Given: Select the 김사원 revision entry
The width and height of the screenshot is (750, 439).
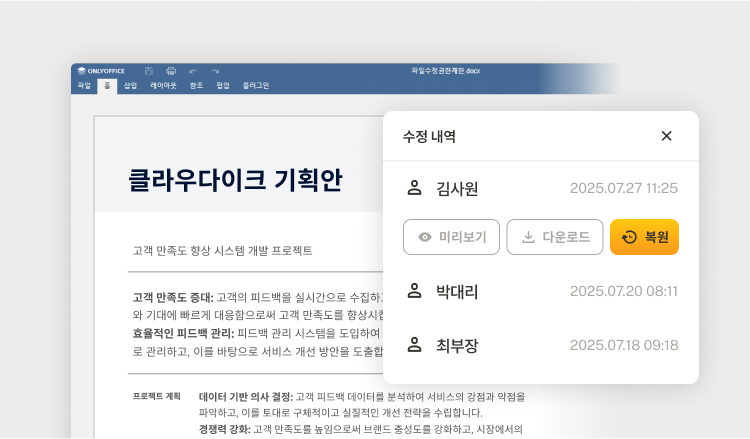Looking at the screenshot, I should pyautogui.click(x=541, y=188).
